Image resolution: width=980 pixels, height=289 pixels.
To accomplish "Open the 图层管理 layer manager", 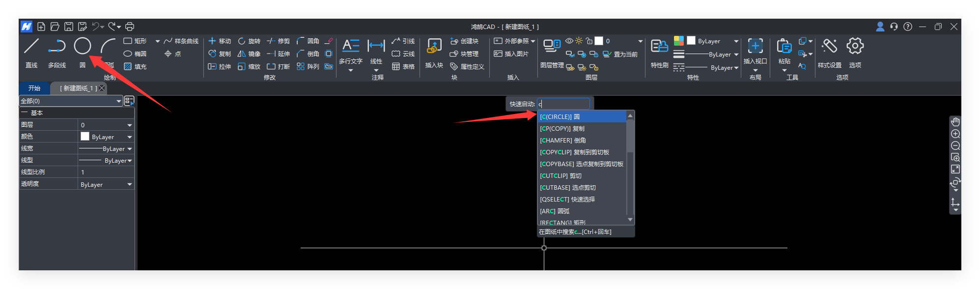I will coord(552,46).
